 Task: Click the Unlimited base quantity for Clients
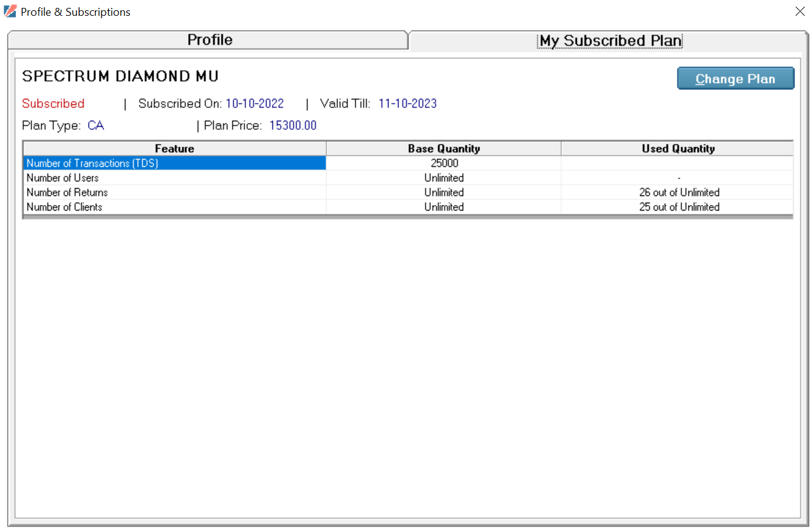(x=444, y=207)
